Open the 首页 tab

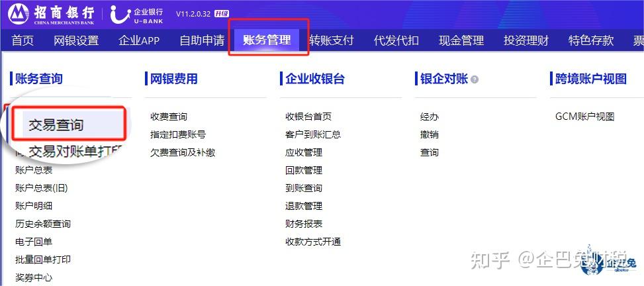tap(23, 40)
